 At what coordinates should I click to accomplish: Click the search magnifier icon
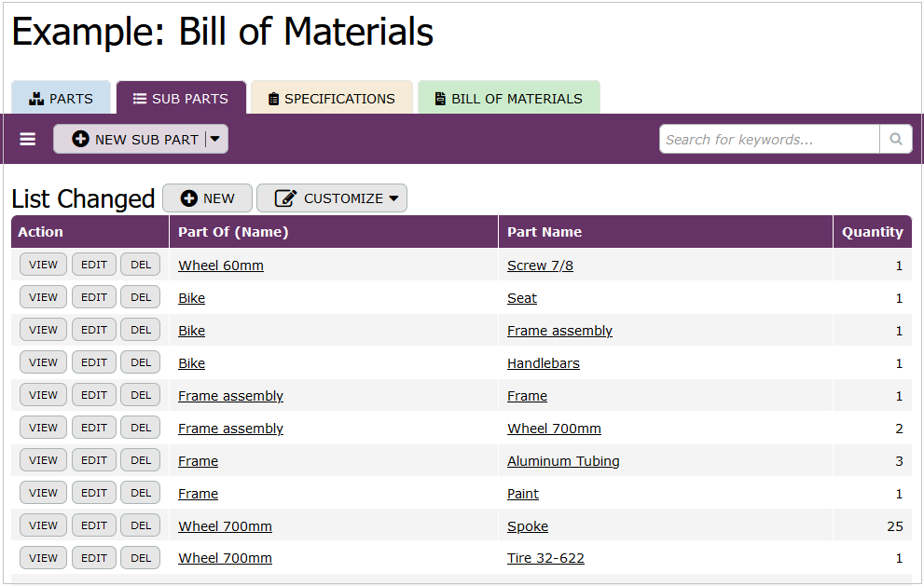click(x=895, y=140)
